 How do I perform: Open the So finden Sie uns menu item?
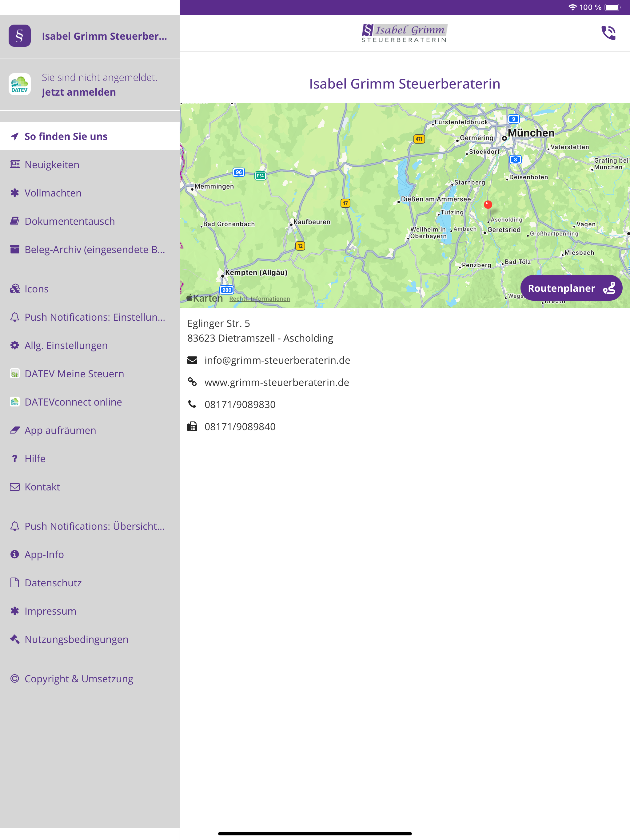pyautogui.click(x=90, y=136)
